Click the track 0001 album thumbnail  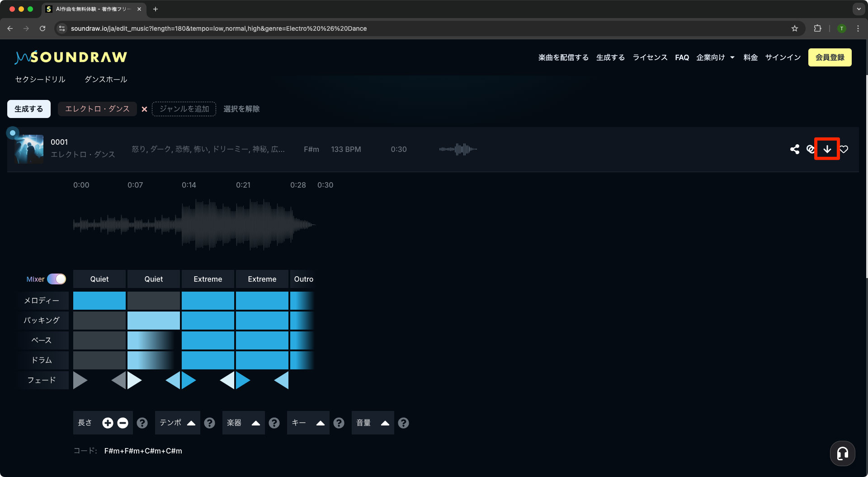coord(29,149)
